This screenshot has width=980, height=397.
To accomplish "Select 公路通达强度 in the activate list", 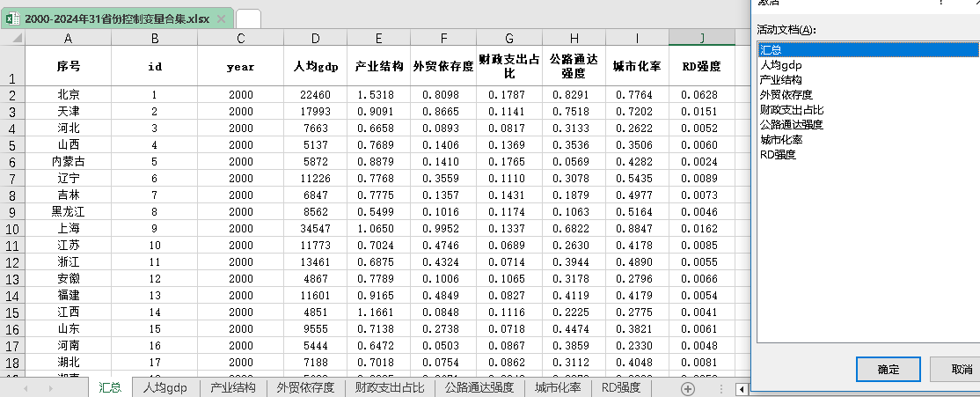I will coord(868,124).
